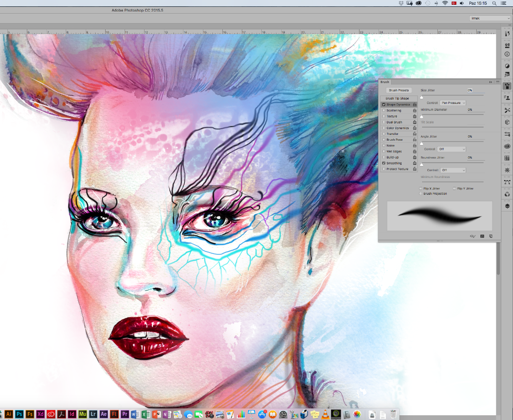Select the Brush Pose option row
The height and width of the screenshot is (420, 513).
coord(399,140)
